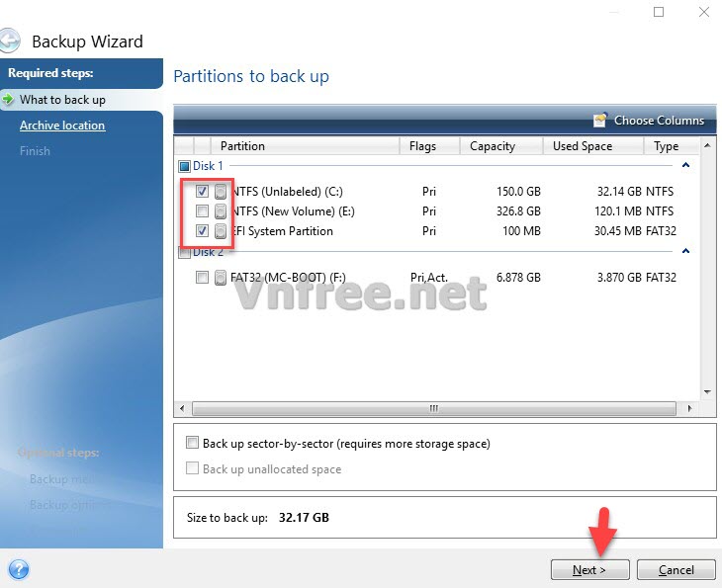Click the disk icon of the FAT32 (MC-BOOT) F: partition
Image resolution: width=722 pixels, height=588 pixels.
(221, 278)
